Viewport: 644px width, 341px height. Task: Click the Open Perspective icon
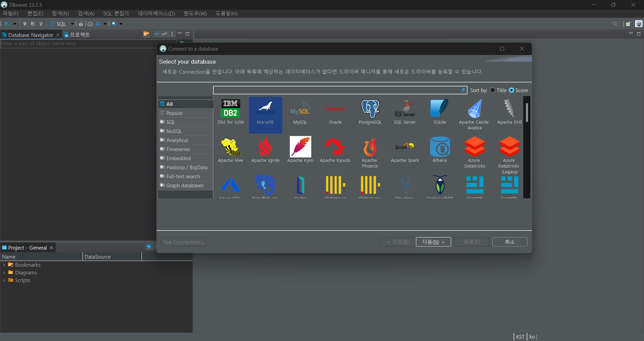pos(628,24)
